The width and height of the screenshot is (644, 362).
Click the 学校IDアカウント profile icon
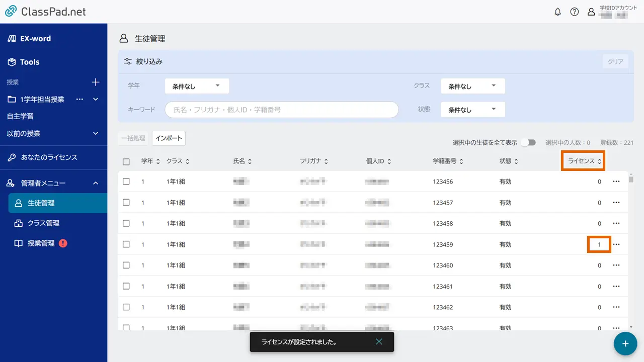(x=591, y=11)
